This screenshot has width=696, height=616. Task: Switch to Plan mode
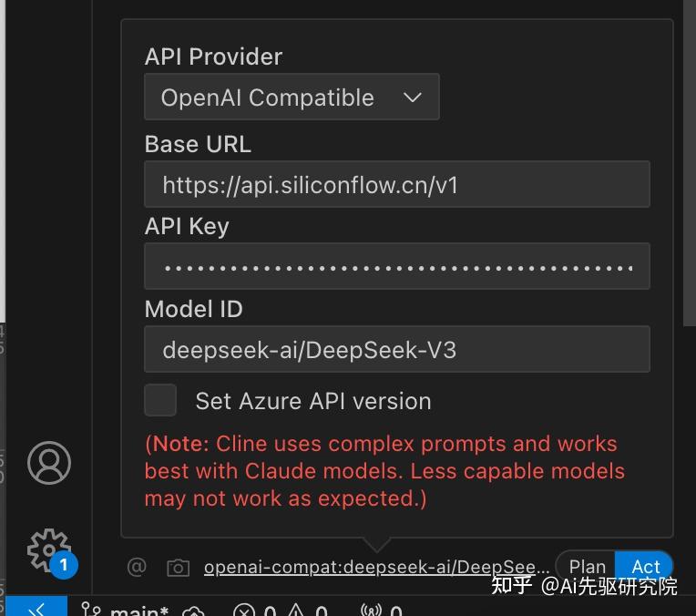[588, 566]
